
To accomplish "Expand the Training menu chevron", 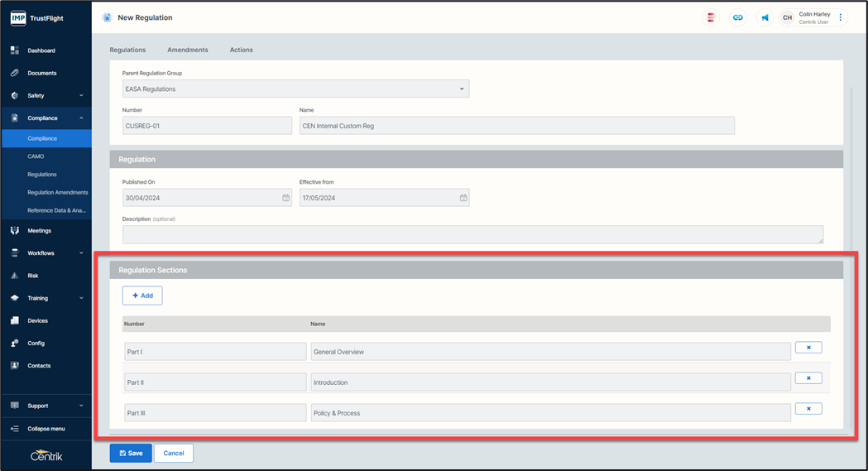I will (80, 298).
